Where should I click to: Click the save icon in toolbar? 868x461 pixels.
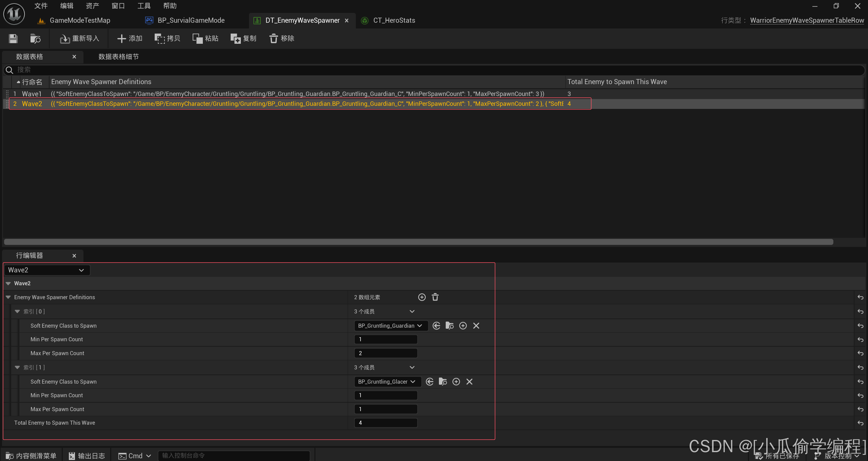point(13,38)
